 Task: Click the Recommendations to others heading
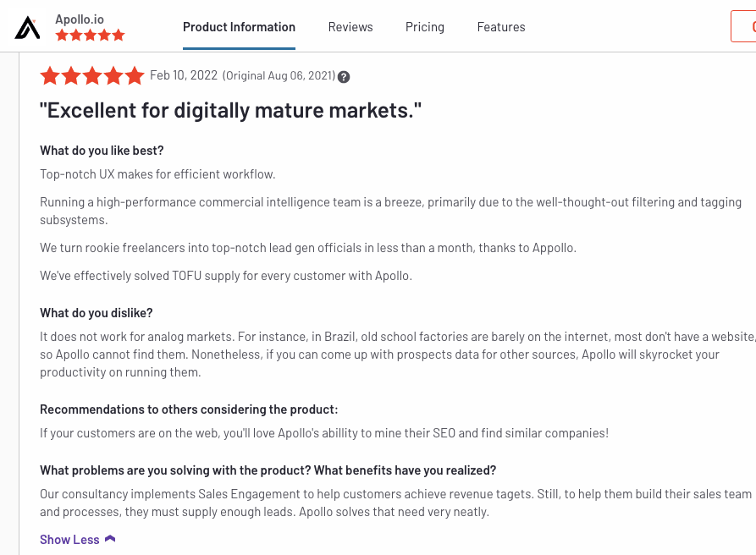189,409
